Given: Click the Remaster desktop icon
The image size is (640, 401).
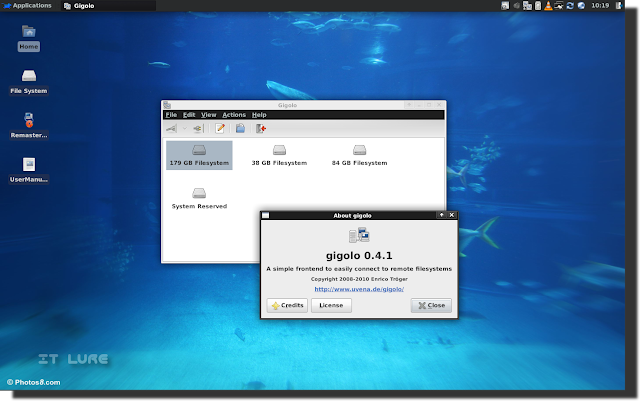Looking at the screenshot, I should [x=29, y=126].
